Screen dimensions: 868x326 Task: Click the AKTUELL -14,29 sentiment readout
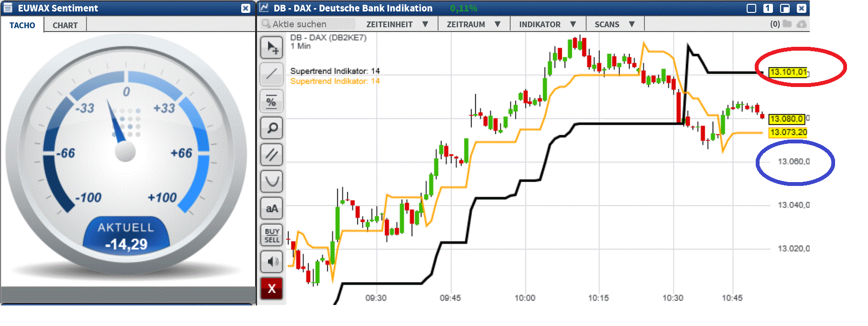126,236
